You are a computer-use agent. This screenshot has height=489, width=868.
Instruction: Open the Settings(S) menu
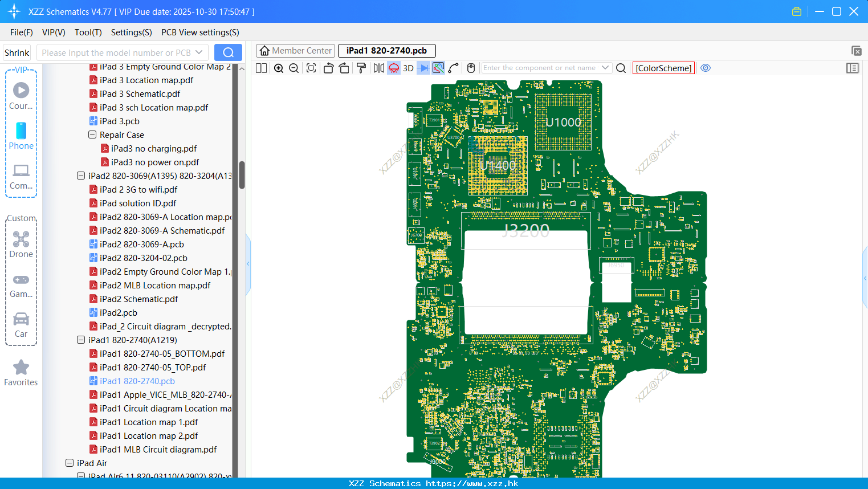[x=132, y=32]
